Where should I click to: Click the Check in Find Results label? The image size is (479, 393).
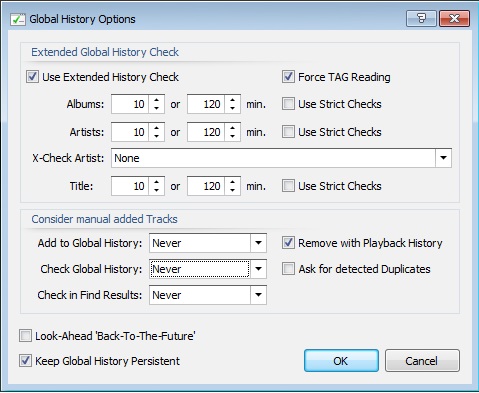(90, 295)
